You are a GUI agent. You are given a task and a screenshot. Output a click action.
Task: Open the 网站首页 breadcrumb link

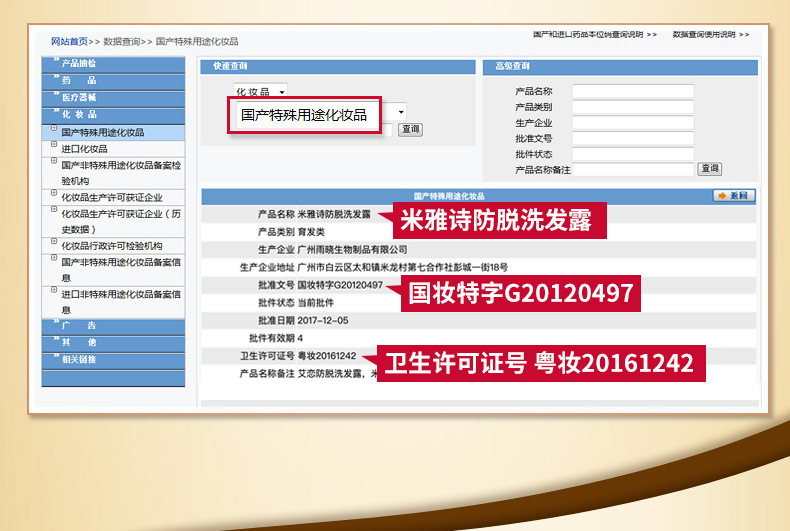(69, 41)
